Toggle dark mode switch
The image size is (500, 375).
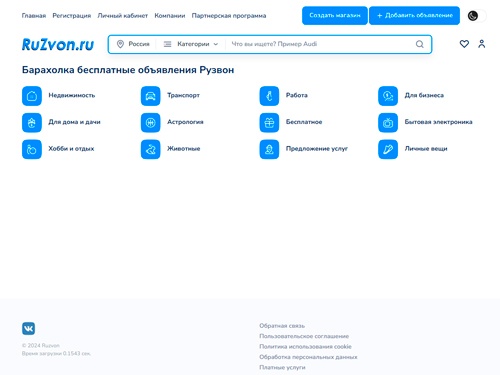point(477,16)
